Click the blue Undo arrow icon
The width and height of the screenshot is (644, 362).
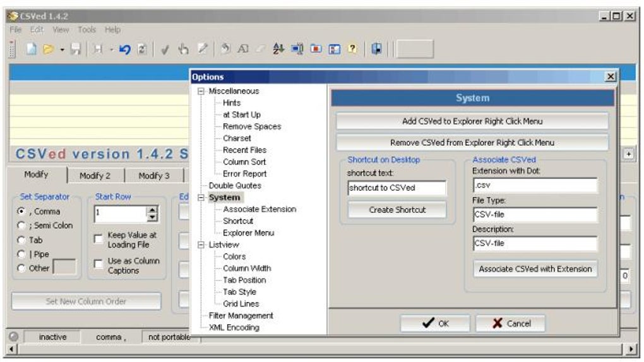point(124,49)
